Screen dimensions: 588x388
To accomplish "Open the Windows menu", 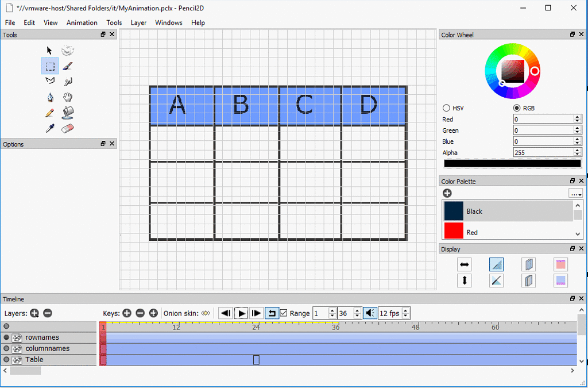I will 168,22.
